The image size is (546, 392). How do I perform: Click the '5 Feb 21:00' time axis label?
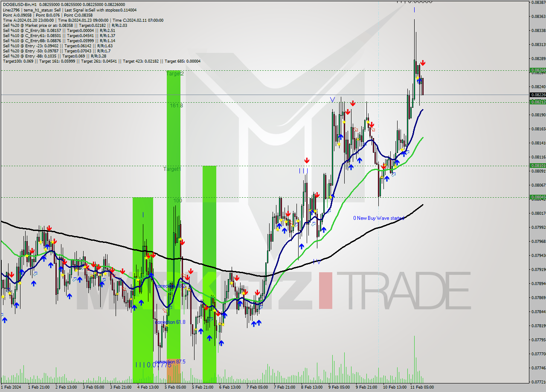tap(202, 387)
